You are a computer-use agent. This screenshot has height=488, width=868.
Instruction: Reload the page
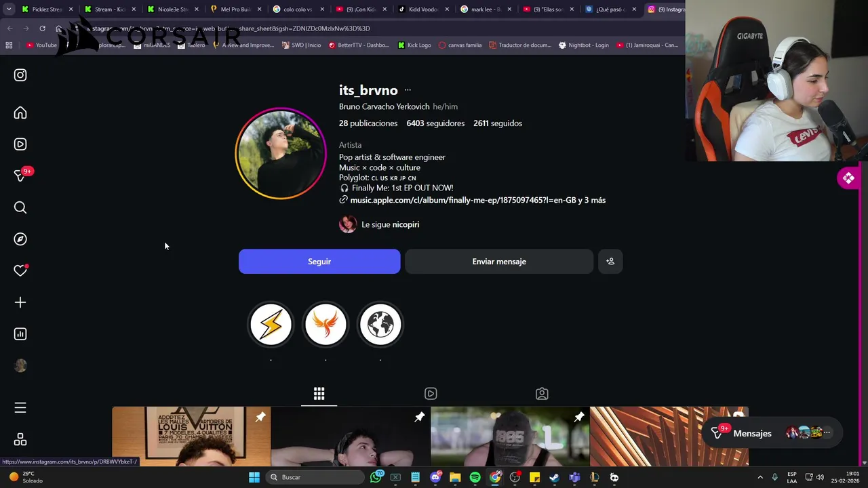point(42,28)
